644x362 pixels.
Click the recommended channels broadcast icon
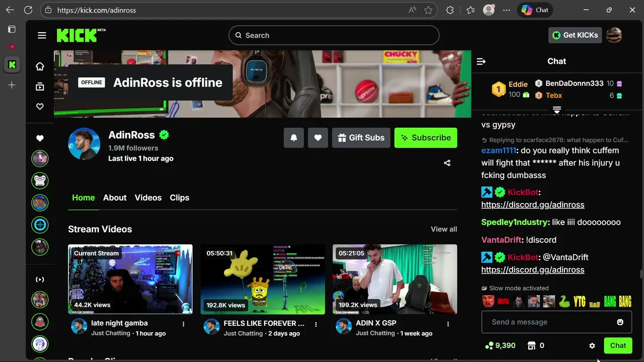[x=40, y=280]
